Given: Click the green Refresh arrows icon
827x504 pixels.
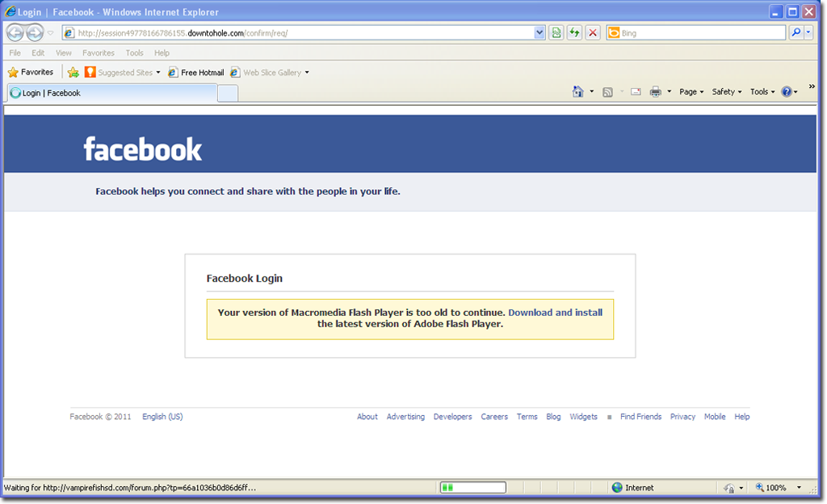Looking at the screenshot, I should (574, 32).
